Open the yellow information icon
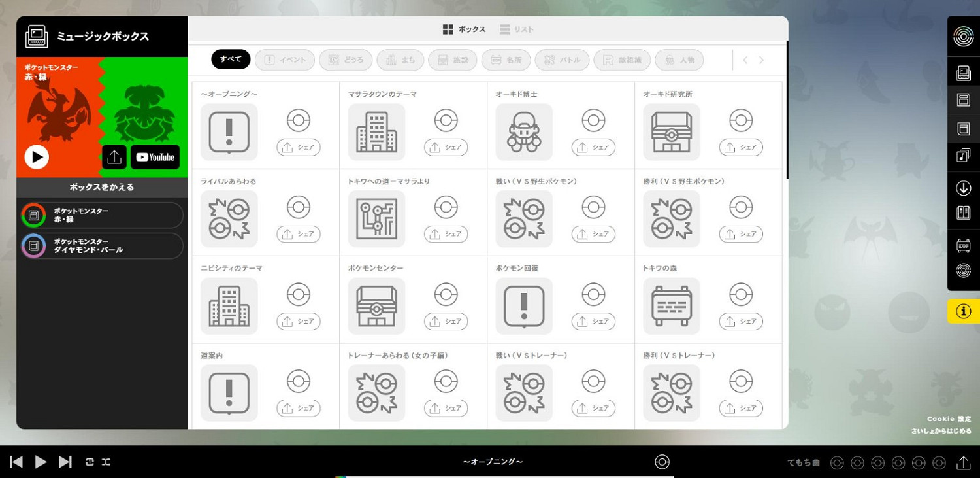Screen dimensions: 980x478 pos(963,311)
